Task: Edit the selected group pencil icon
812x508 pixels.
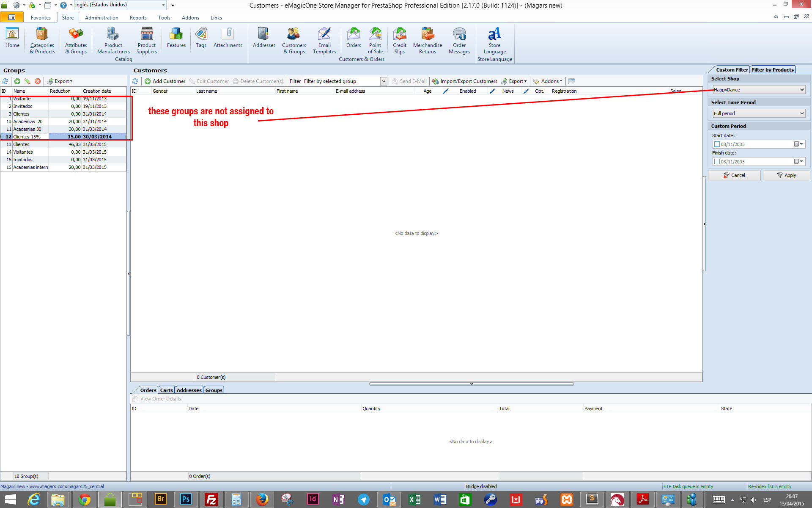Action: click(27, 81)
